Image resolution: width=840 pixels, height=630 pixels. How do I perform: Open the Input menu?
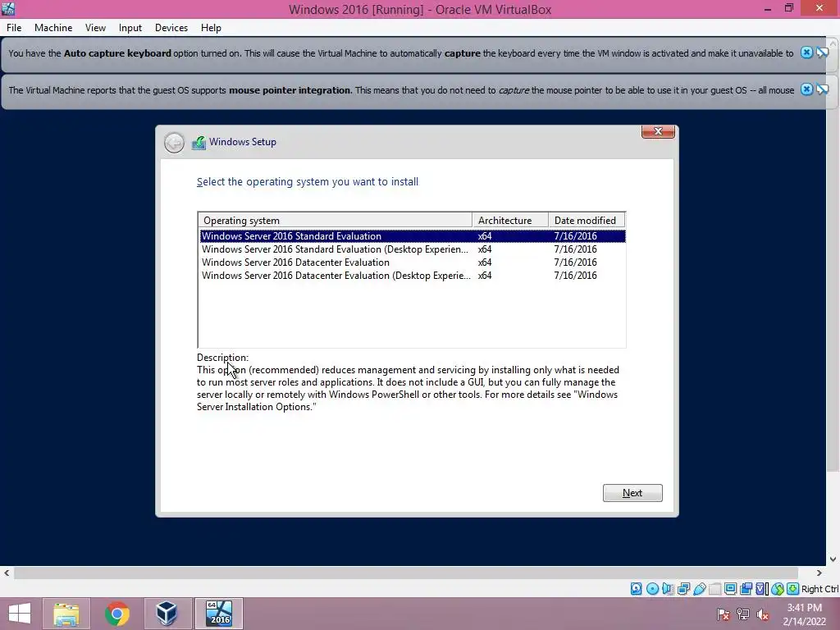point(130,28)
